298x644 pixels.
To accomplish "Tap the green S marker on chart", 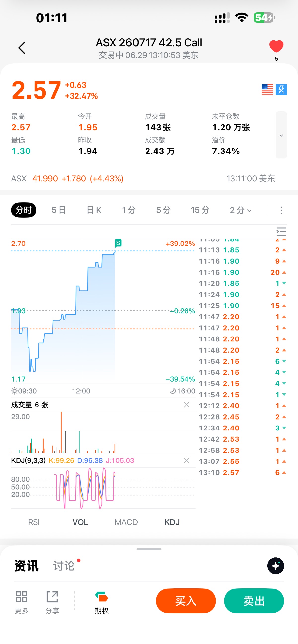I will tap(118, 243).
